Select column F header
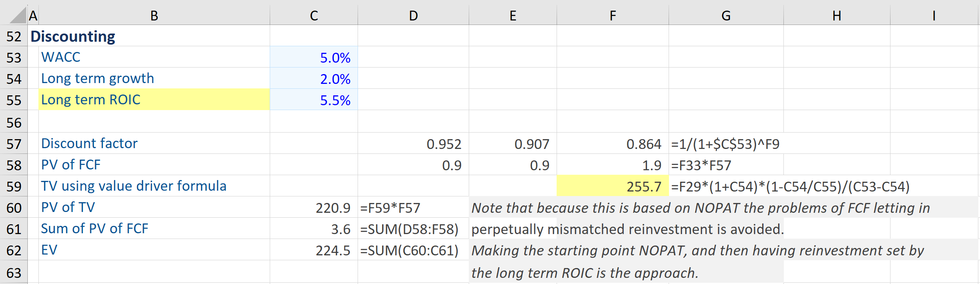The height and width of the screenshot is (284, 980). tap(612, 16)
